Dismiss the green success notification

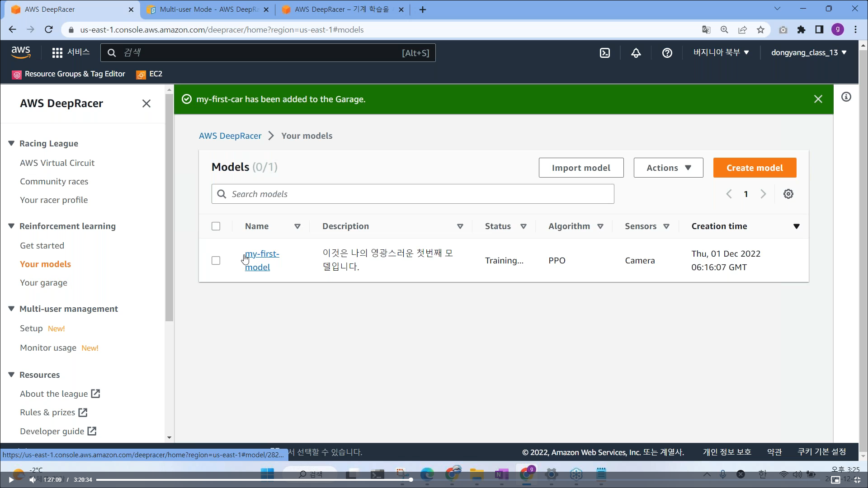coord(818,99)
